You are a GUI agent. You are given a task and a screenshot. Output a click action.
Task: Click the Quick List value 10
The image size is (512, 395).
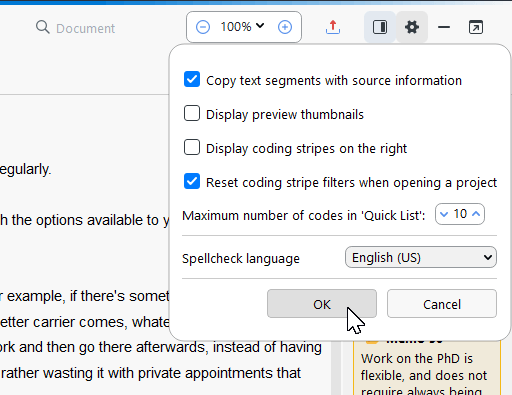[x=460, y=214]
